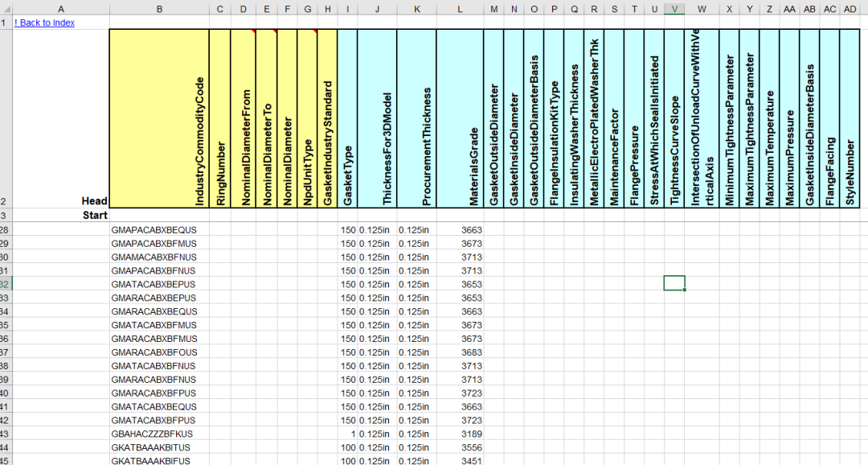The height and width of the screenshot is (465, 868).
Task: Click the ThicknessFor3DModel header cell
Action: click(x=378, y=118)
